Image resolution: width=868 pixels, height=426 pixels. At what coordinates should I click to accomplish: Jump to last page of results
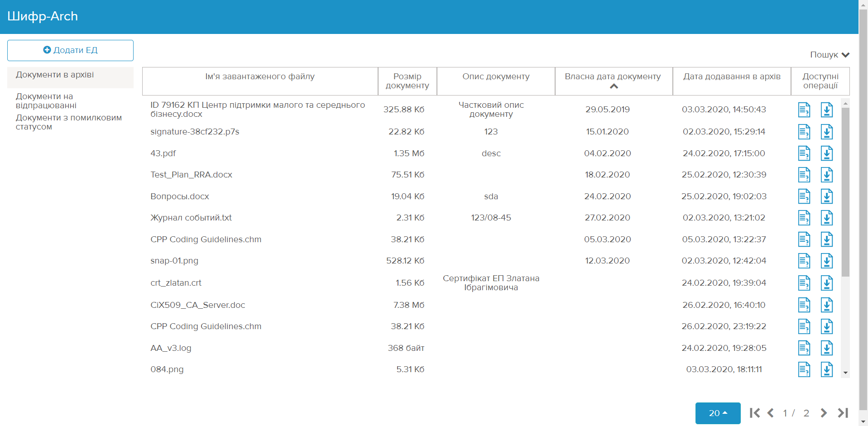(843, 413)
